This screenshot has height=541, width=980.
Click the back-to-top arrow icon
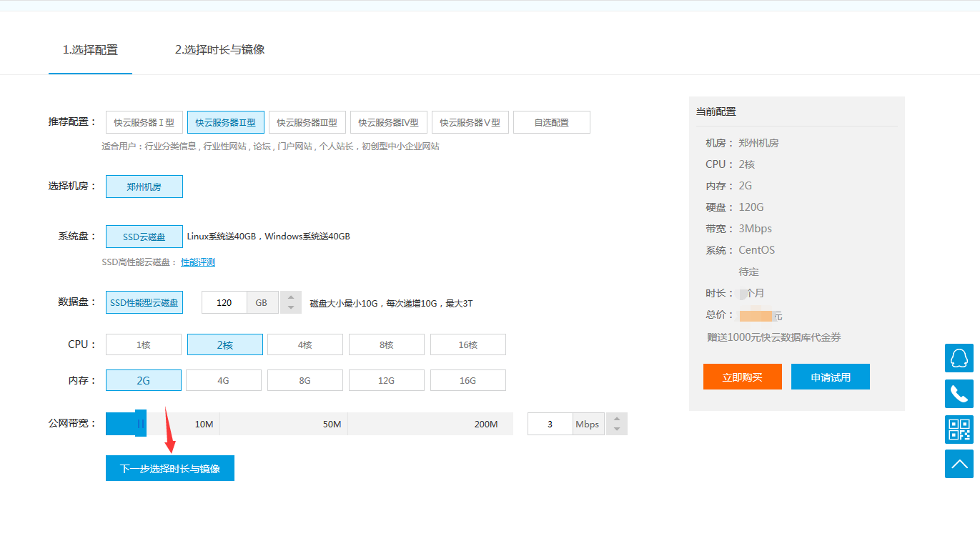(x=959, y=464)
